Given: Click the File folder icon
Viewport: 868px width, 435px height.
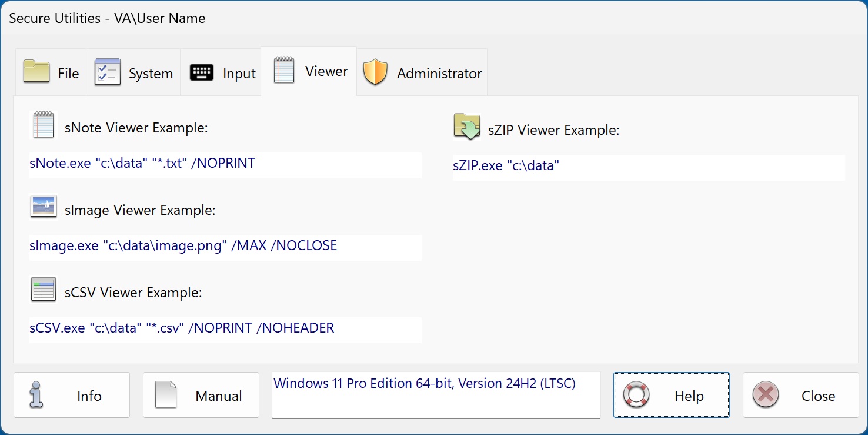Looking at the screenshot, I should (x=35, y=72).
